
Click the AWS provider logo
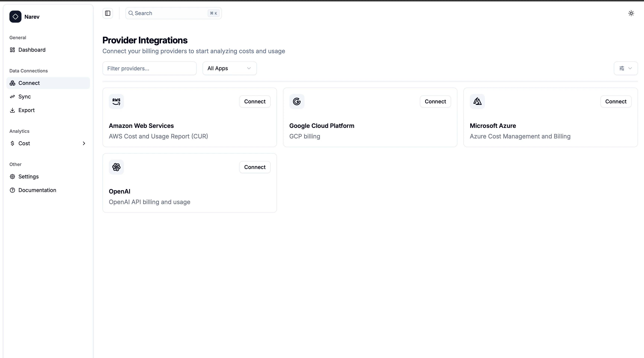116,101
